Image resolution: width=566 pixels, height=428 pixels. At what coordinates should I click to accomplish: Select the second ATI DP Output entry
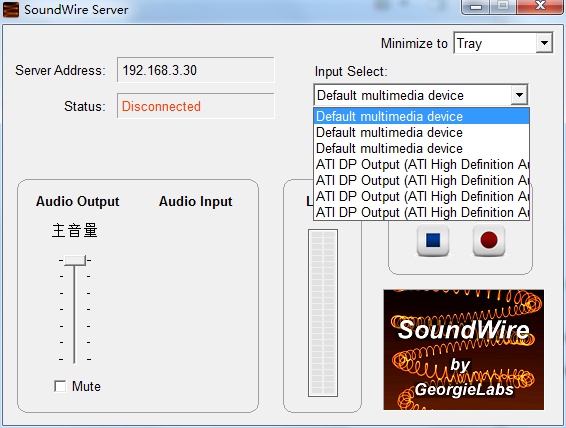(x=422, y=180)
